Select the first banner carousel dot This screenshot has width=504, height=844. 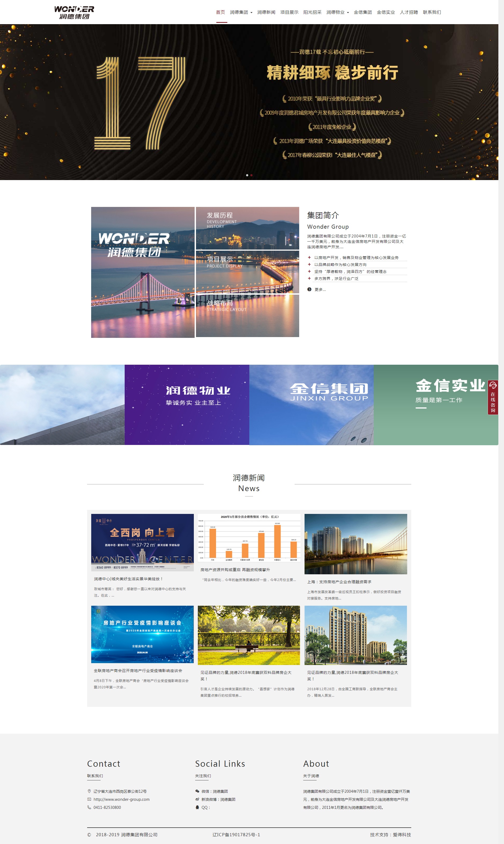point(247,175)
